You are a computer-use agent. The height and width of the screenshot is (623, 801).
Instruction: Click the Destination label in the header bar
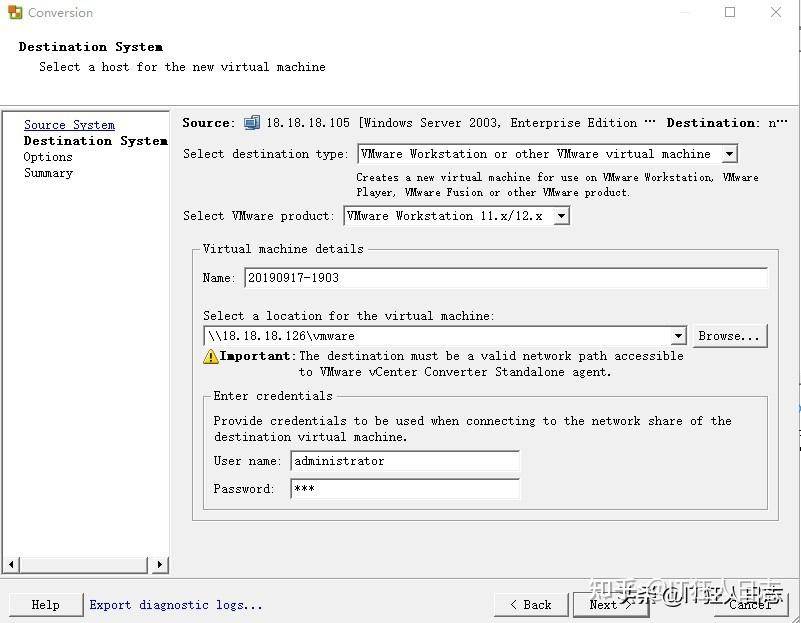713,123
